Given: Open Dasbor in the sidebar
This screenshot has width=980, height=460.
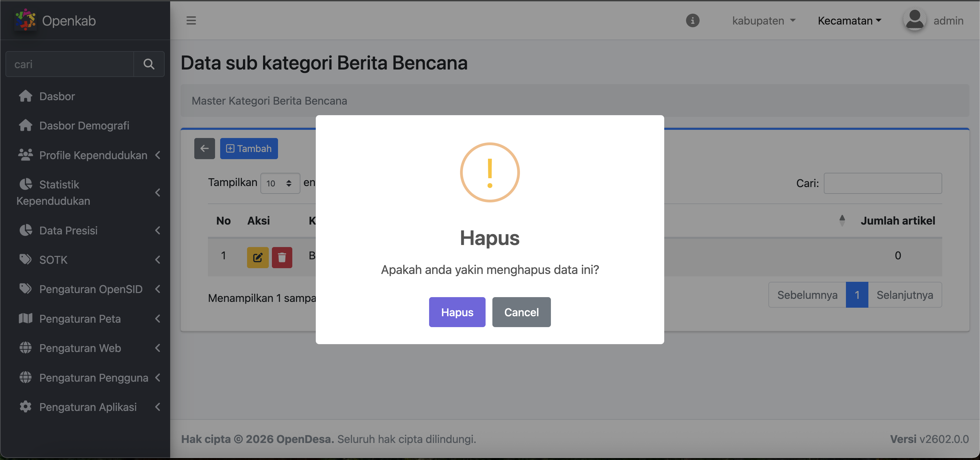Looking at the screenshot, I should coord(57,96).
